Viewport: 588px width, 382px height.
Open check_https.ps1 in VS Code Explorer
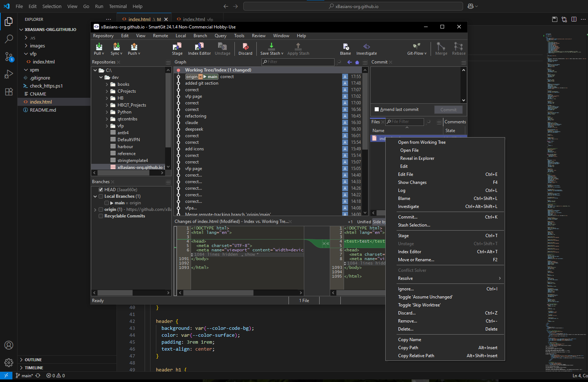(x=46, y=86)
